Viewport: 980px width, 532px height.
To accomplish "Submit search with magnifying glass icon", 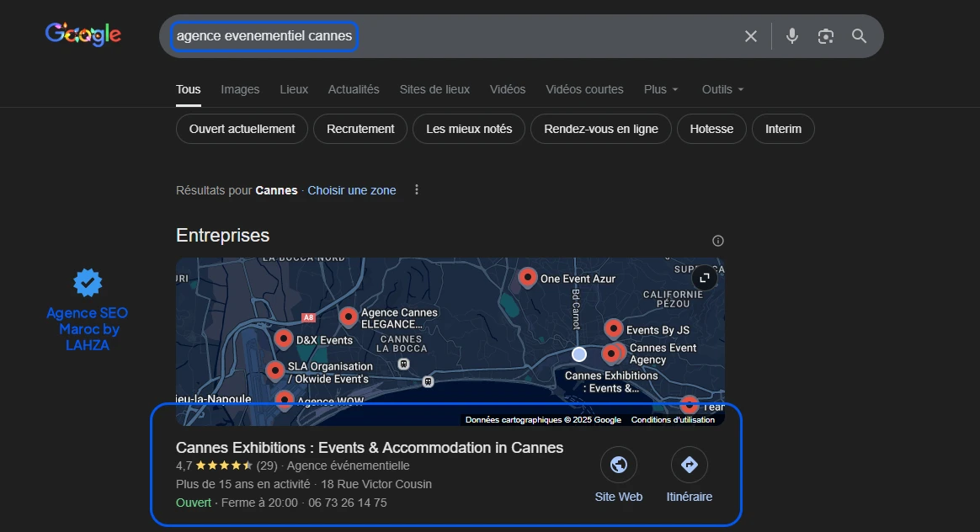I will pos(860,36).
